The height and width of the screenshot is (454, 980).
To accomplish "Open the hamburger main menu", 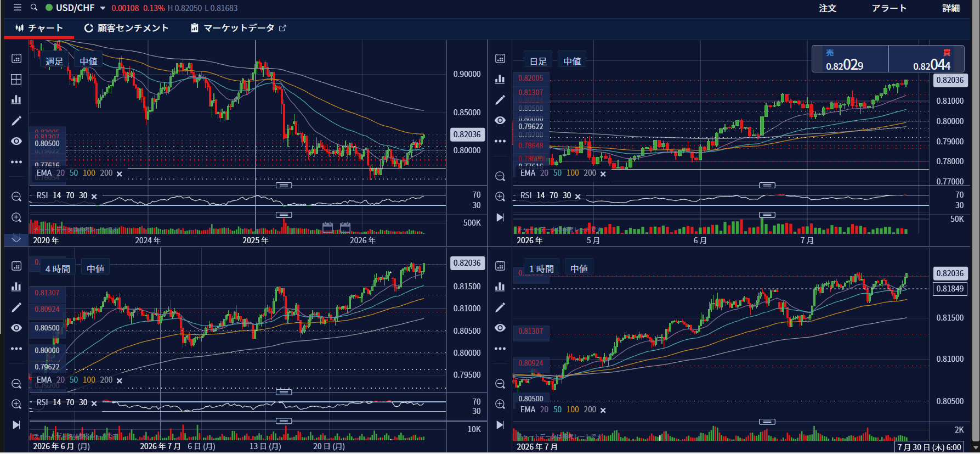I will tap(18, 8).
